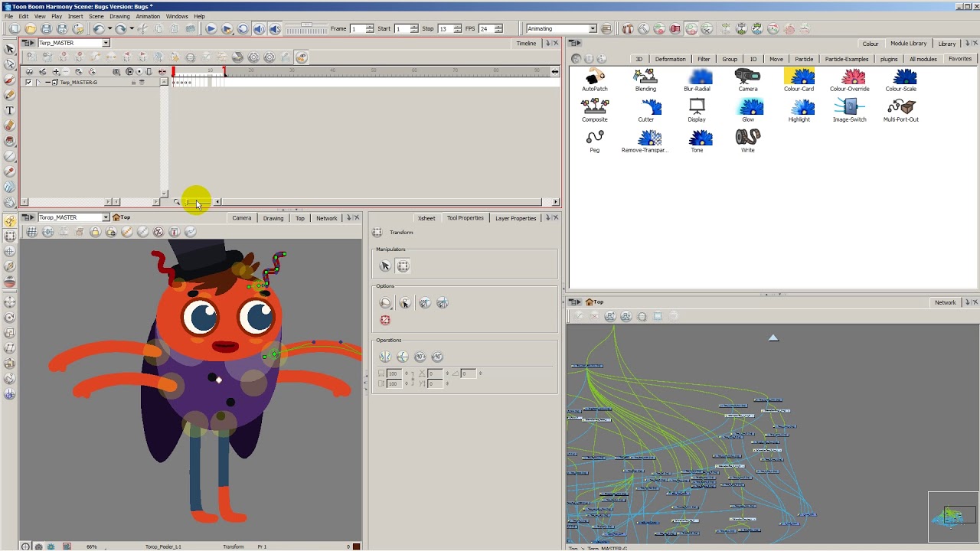Click the Flip Horizontal operation button

pyautogui.click(x=385, y=357)
